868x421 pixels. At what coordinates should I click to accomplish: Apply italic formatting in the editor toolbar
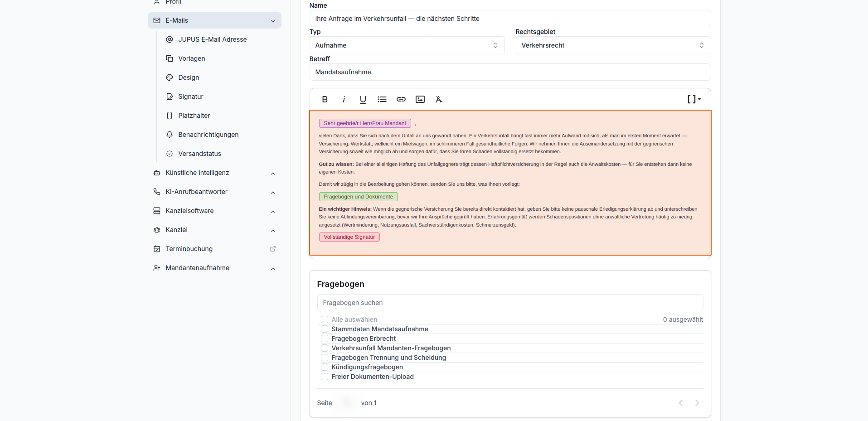[344, 99]
